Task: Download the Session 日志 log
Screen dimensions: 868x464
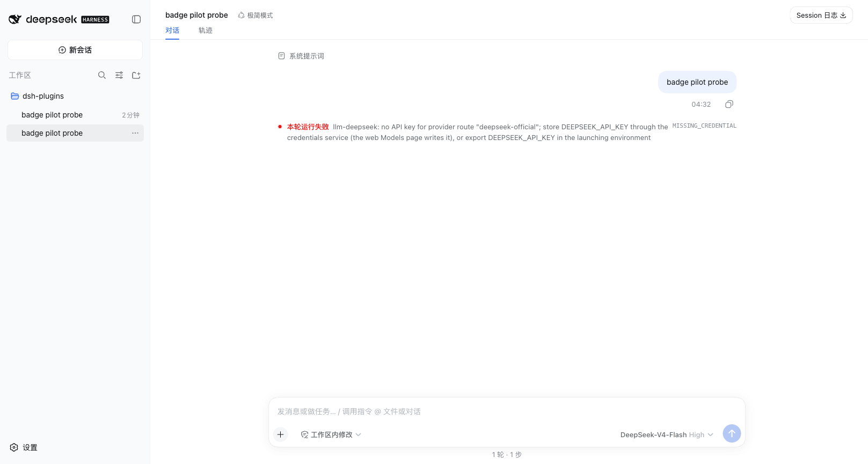Action: click(821, 15)
